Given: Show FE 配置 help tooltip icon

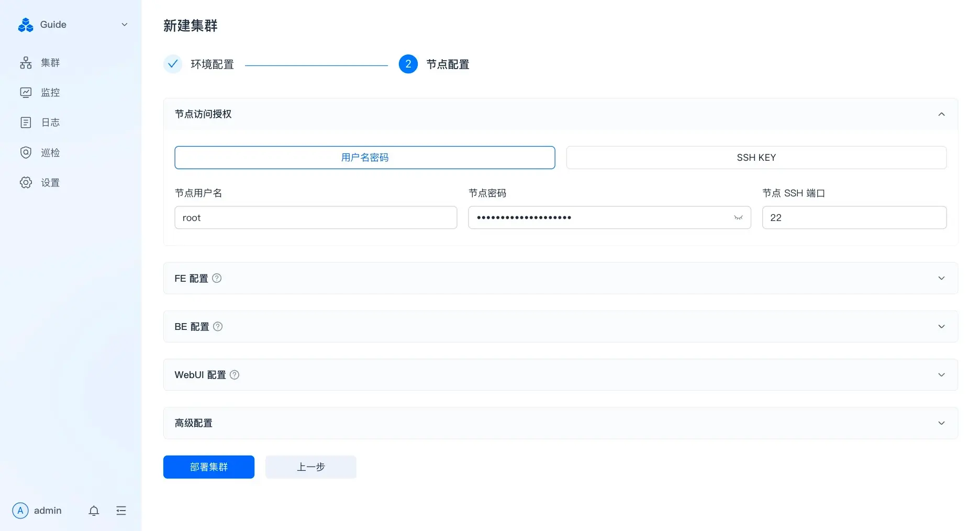Looking at the screenshot, I should pos(217,278).
